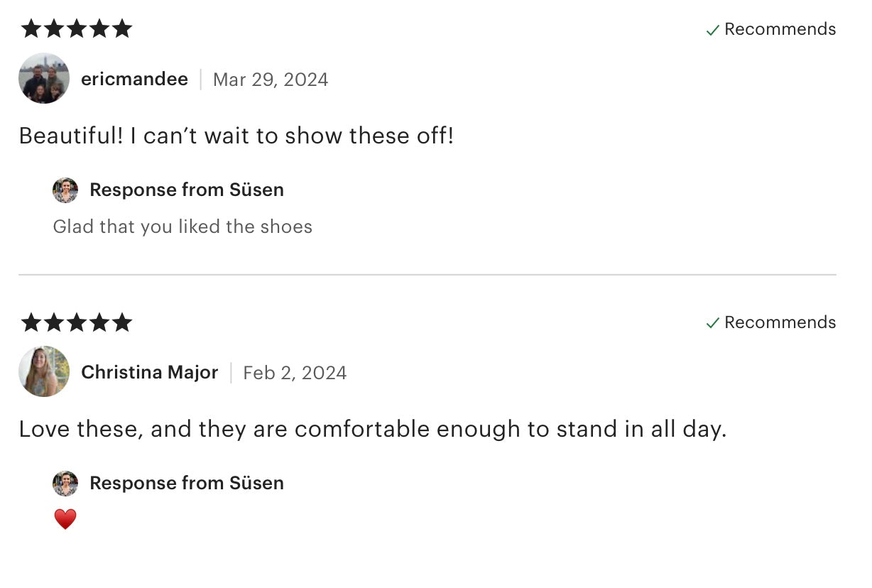Click the green checkmark beside second Recommends
The height and width of the screenshot is (588, 872).
(712, 323)
